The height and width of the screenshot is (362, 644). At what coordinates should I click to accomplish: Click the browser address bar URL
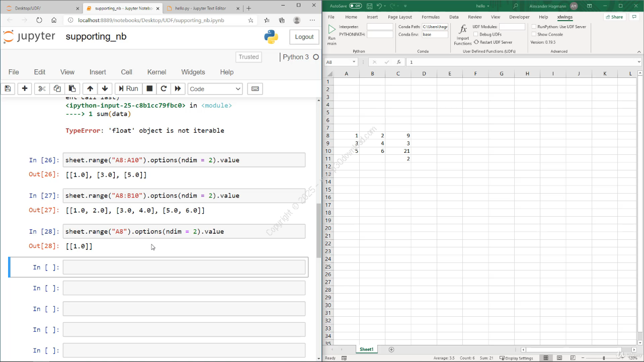click(151, 20)
